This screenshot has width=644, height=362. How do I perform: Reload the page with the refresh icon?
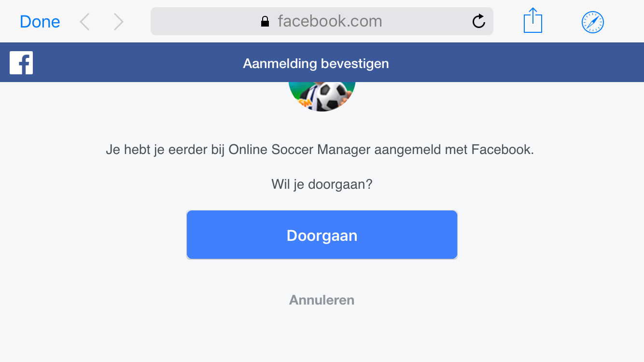[x=478, y=21]
